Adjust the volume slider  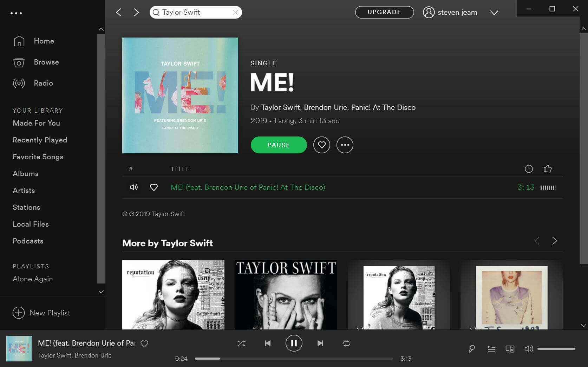pos(556,349)
